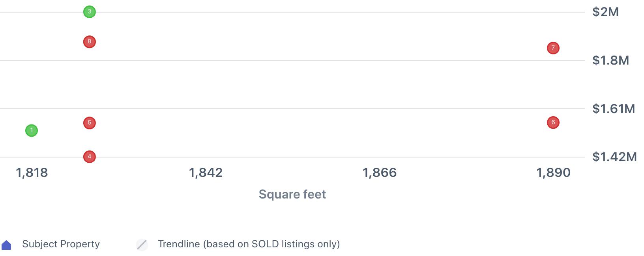Image resolution: width=644 pixels, height=256 pixels.
Task: Click the Trendline slash icon in legend
Action: point(142,245)
